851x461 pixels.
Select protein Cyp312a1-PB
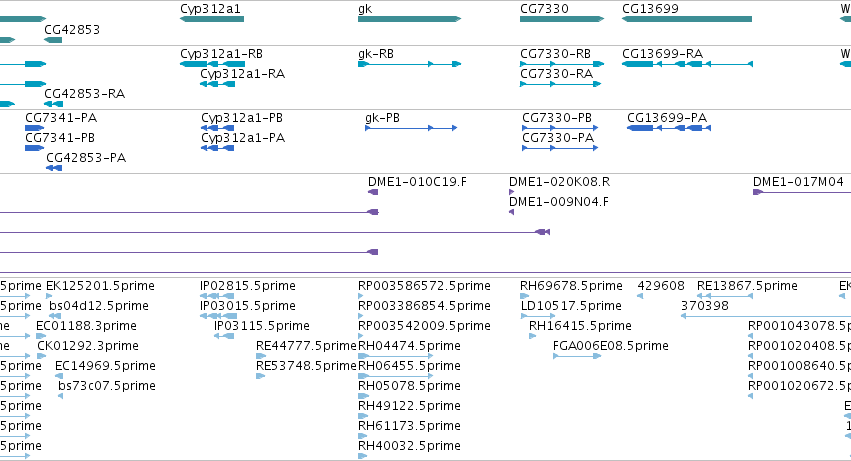[242, 118]
